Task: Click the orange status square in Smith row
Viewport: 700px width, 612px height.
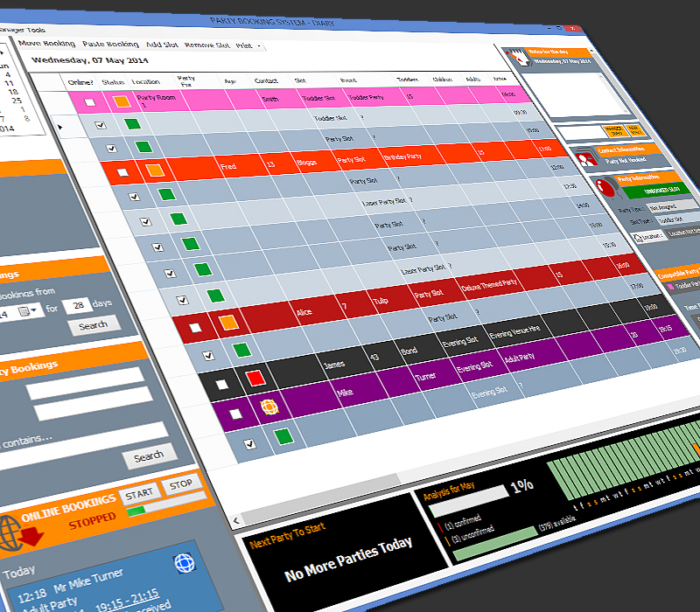Action: click(x=122, y=101)
